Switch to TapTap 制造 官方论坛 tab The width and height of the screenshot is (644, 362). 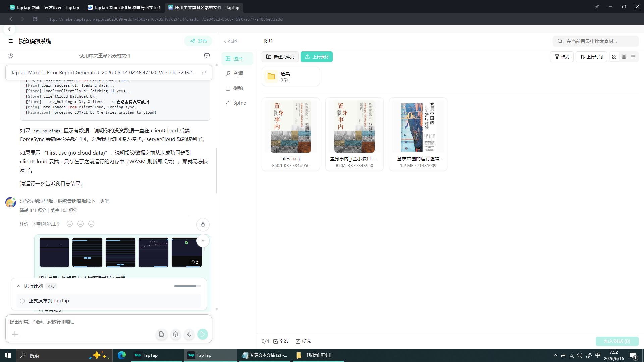(45, 7)
